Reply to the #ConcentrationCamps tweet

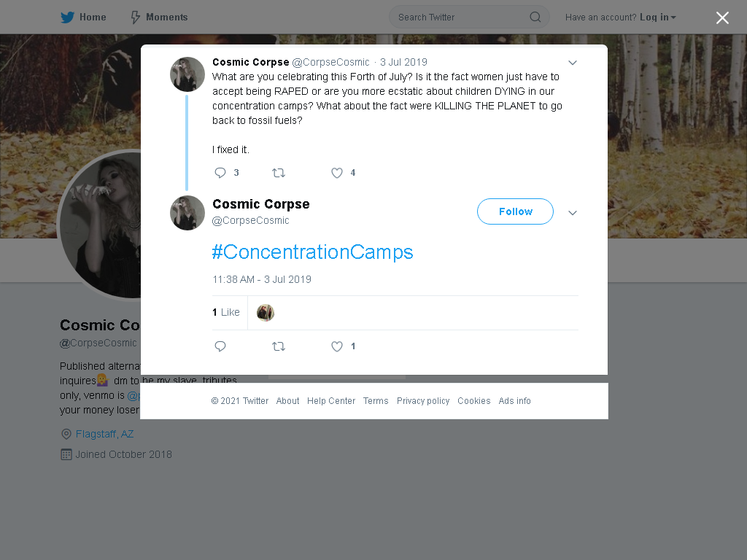pos(220,346)
